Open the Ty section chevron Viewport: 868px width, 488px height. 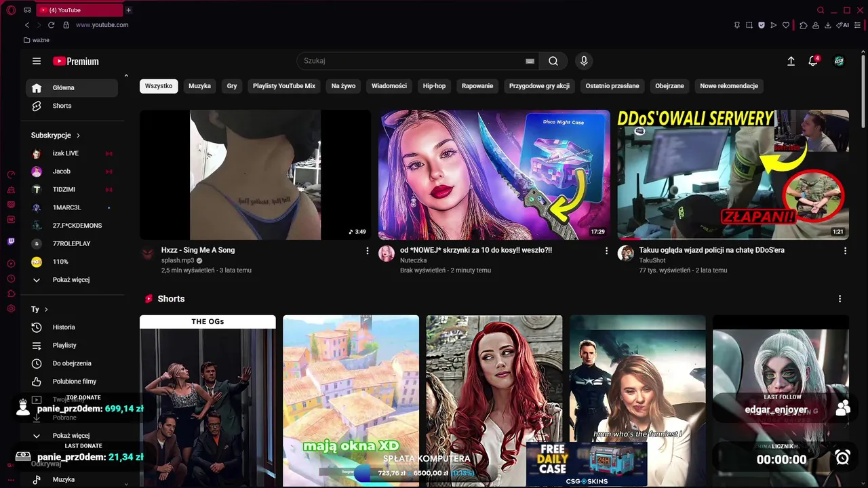pyautogui.click(x=46, y=309)
